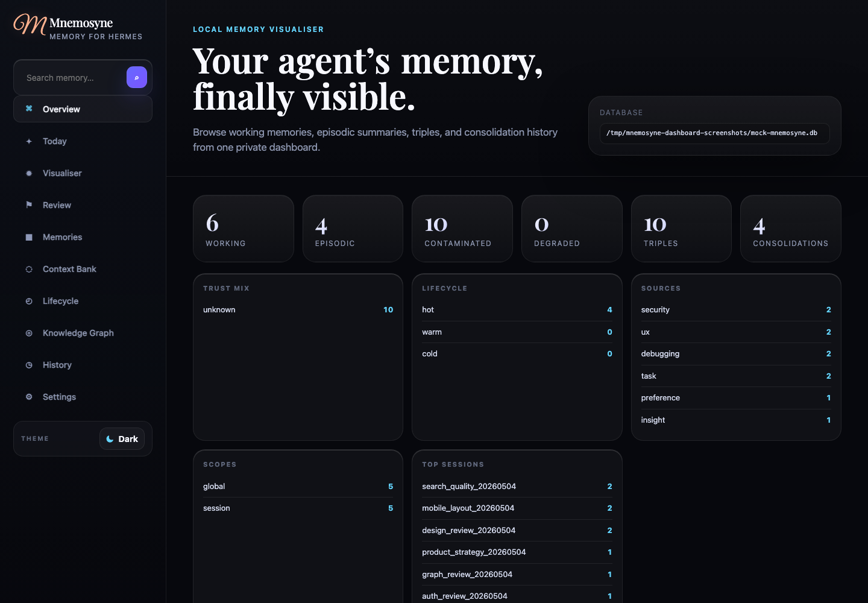Click the Review flag icon
The image size is (868, 603).
pos(29,205)
